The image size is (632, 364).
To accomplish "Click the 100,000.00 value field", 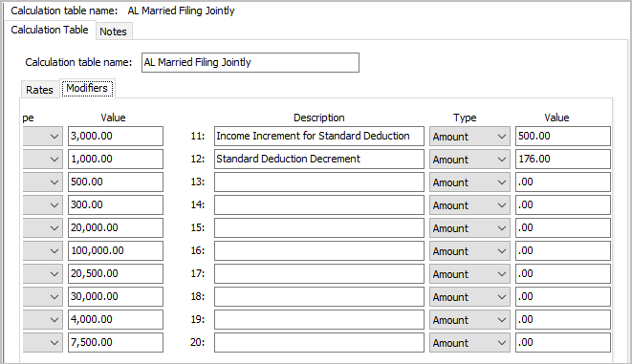I will click(116, 251).
